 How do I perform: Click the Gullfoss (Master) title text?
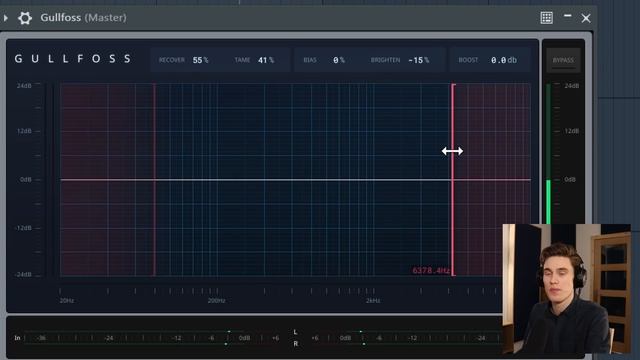[84, 18]
